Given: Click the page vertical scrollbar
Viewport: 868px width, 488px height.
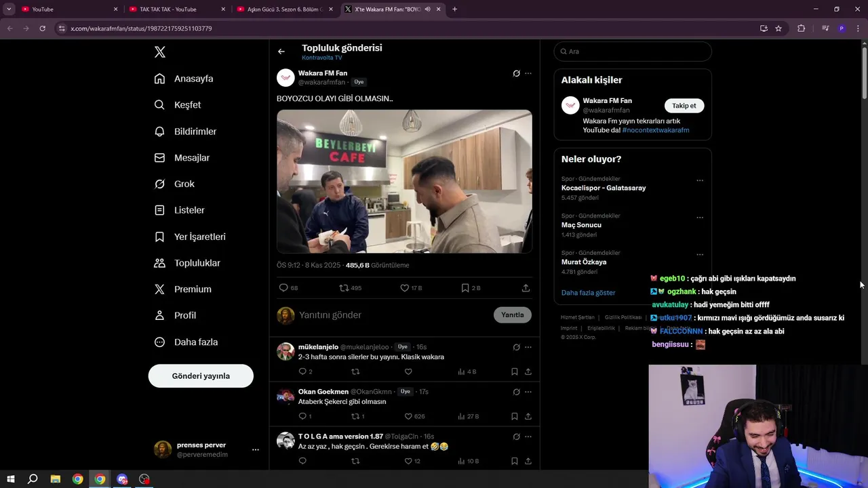Looking at the screenshot, I should click(x=864, y=73).
